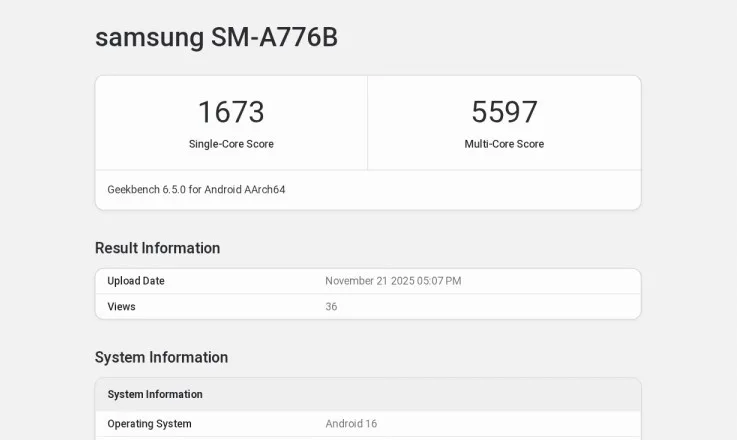Click the "Views" row label
This screenshot has width=737, height=440.
point(121,307)
